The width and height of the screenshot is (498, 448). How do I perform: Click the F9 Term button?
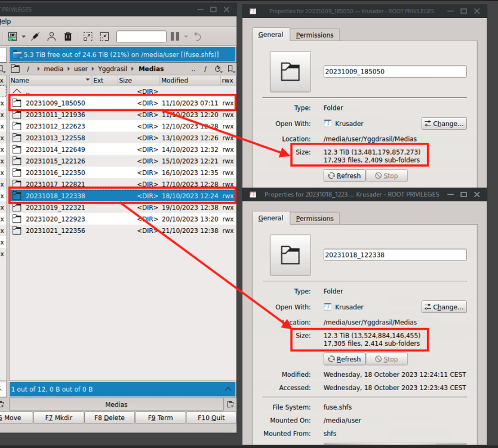pyautogui.click(x=161, y=418)
